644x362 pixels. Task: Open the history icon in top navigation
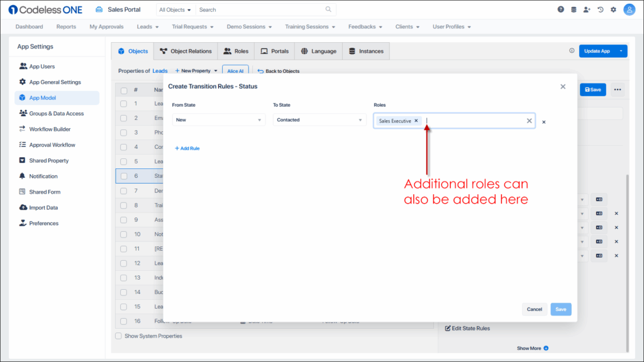point(600,9)
